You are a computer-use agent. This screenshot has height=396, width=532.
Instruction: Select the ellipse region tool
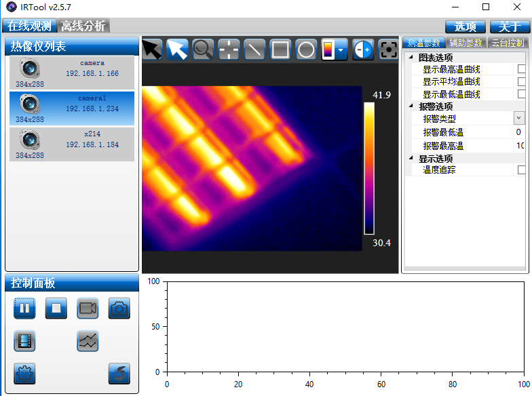click(306, 49)
